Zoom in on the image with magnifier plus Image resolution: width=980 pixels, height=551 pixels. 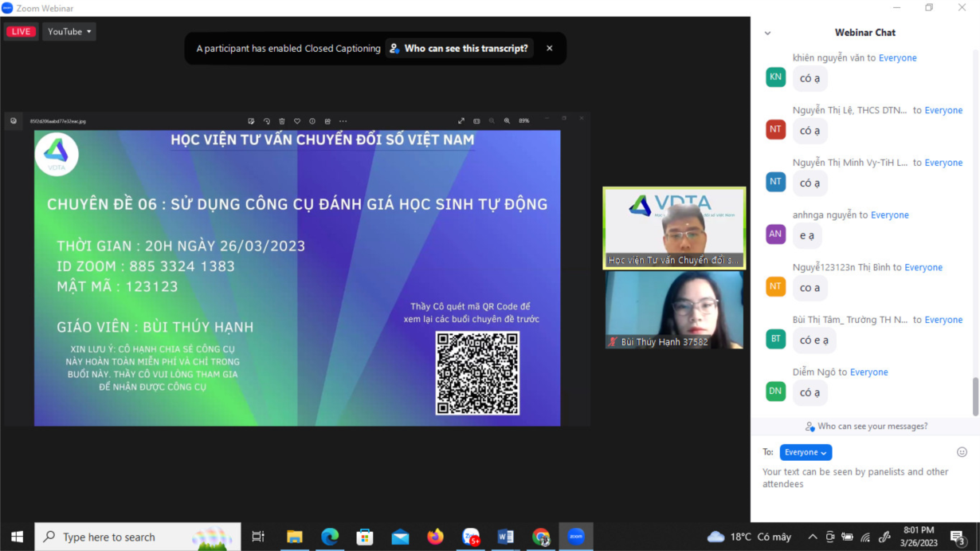[507, 121]
